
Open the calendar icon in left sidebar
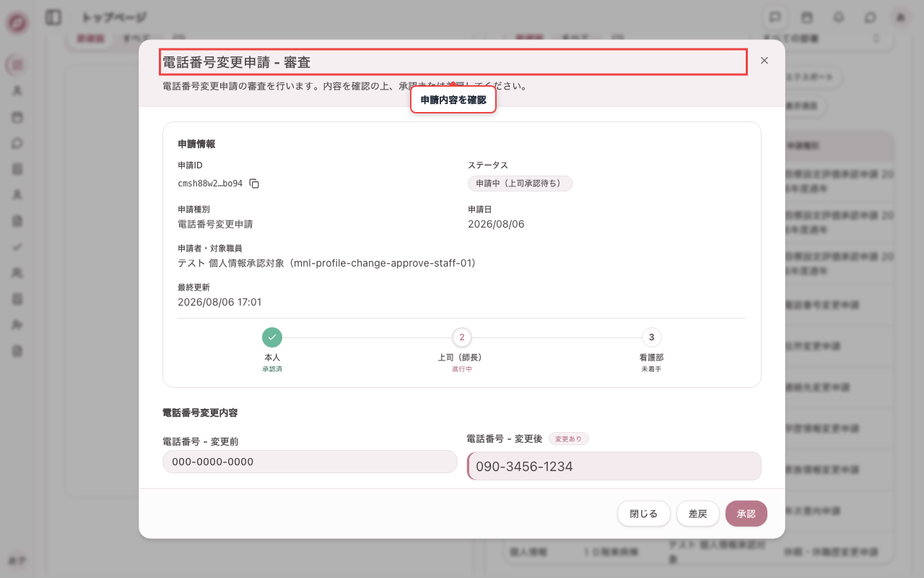tap(17, 117)
